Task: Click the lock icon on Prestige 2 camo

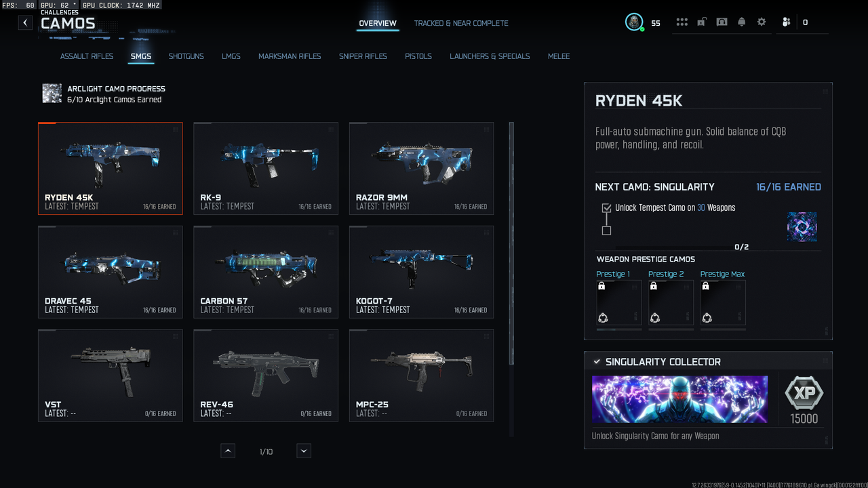Action: (654, 287)
